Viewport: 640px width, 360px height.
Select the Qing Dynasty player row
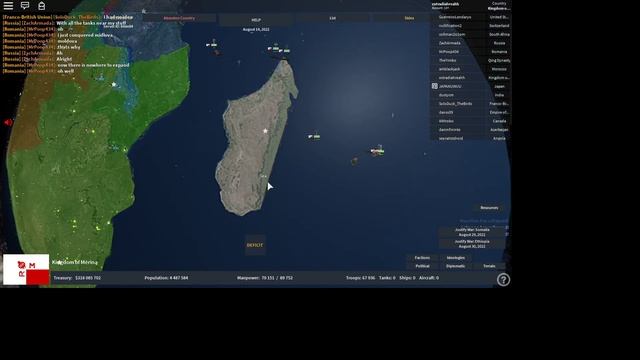pos(471,60)
